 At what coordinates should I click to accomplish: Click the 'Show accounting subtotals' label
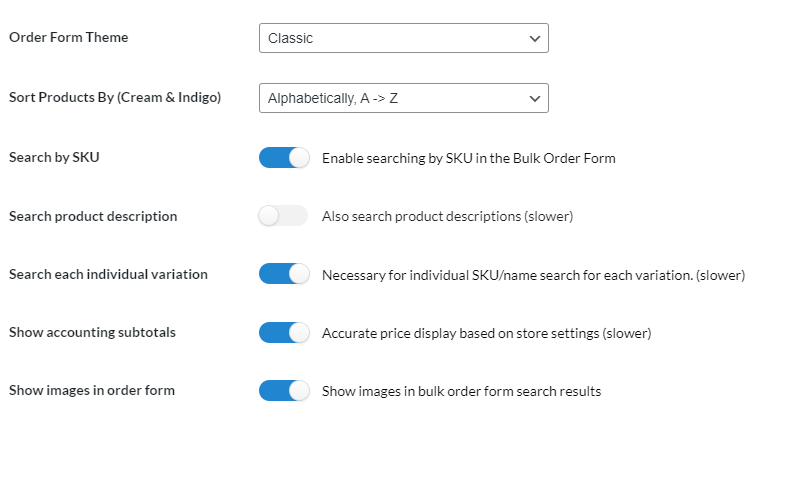(92, 332)
